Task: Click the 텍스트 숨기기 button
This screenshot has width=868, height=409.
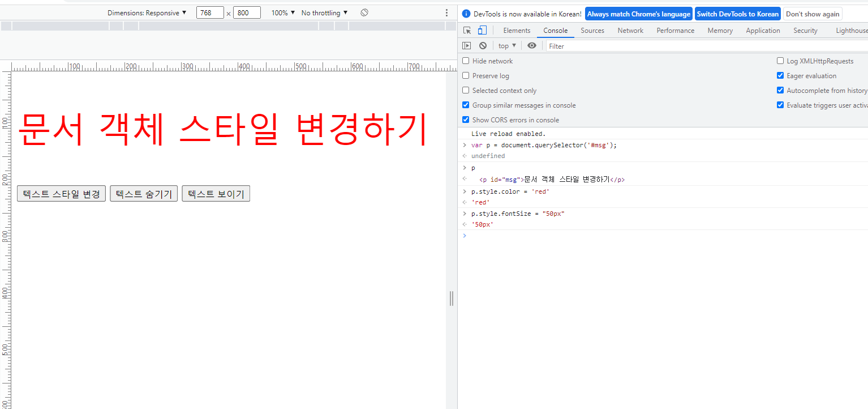Action: (x=144, y=194)
